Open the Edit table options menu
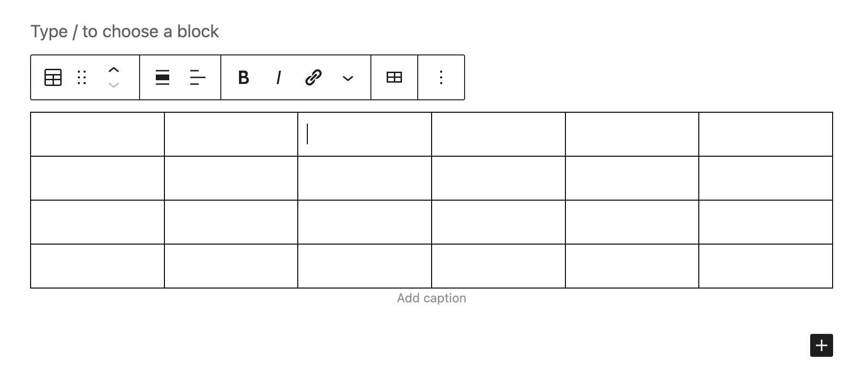The image size is (868, 385). point(394,77)
